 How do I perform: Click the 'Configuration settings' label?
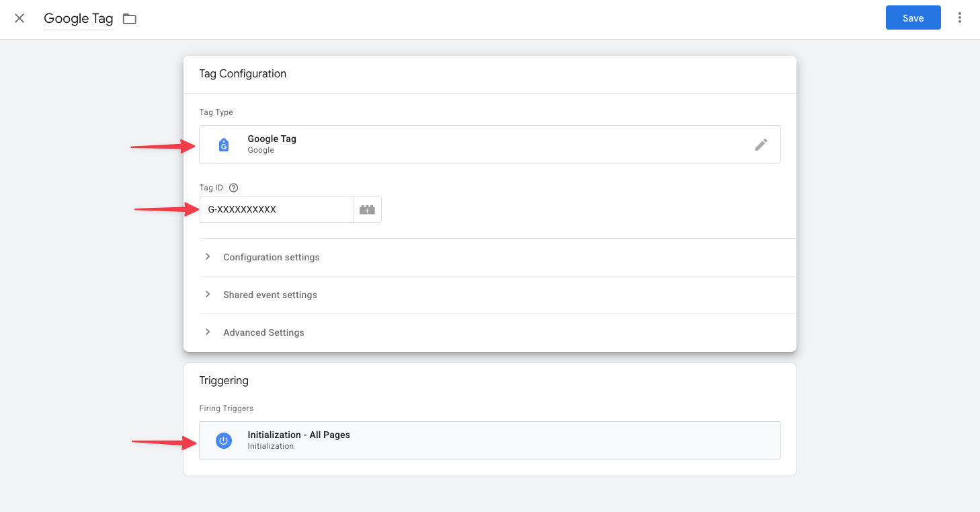click(272, 257)
